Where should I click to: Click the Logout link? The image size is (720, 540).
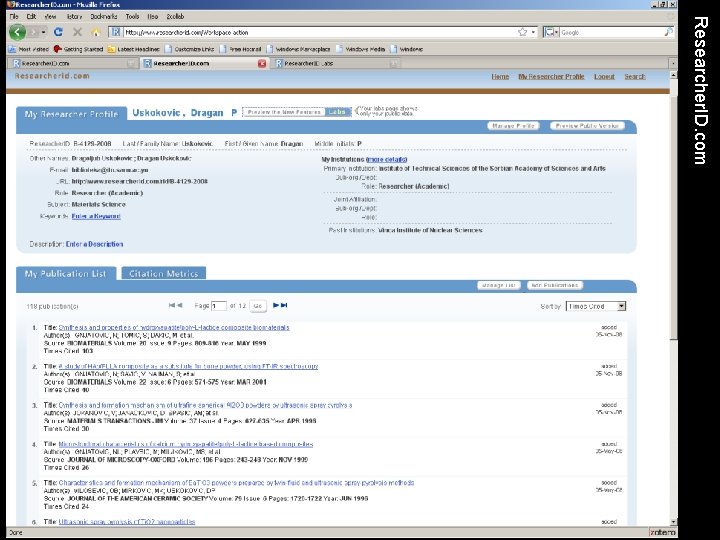pos(604,77)
